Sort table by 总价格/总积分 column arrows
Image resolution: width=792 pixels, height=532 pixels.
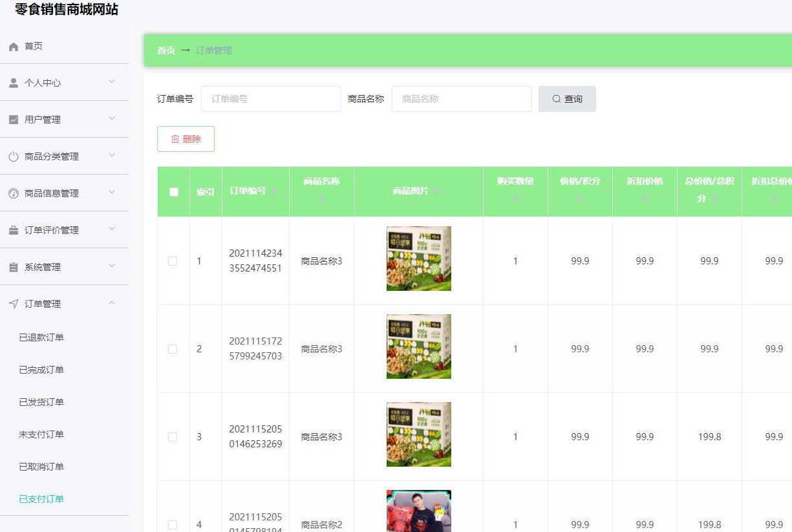(x=714, y=198)
